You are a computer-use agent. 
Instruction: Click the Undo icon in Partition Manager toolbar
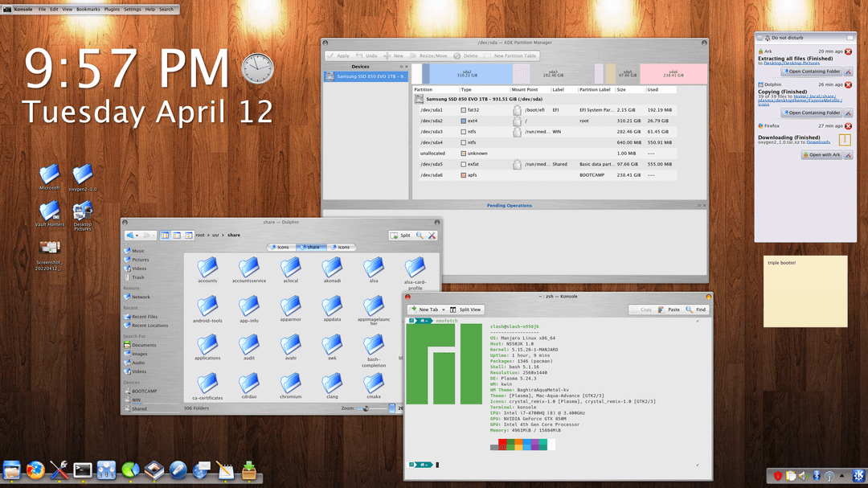[358, 55]
